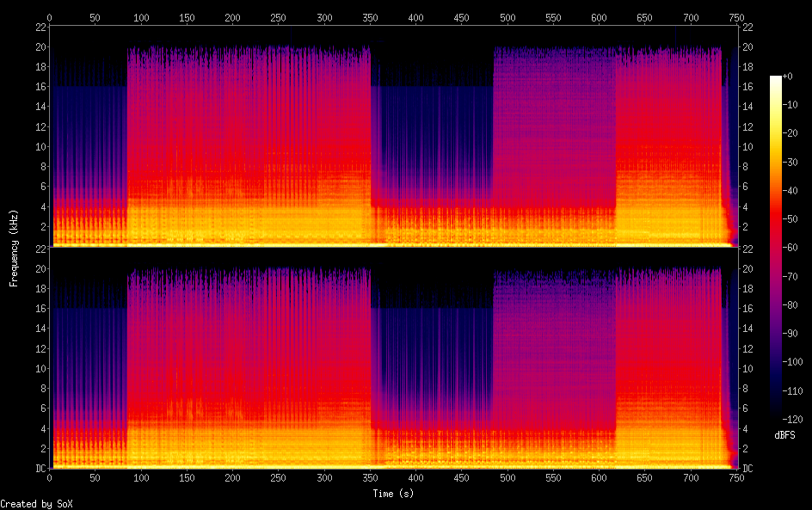The height and width of the screenshot is (510, 812).
Task: Click the 750 label on the top time axis
Action: (x=736, y=17)
